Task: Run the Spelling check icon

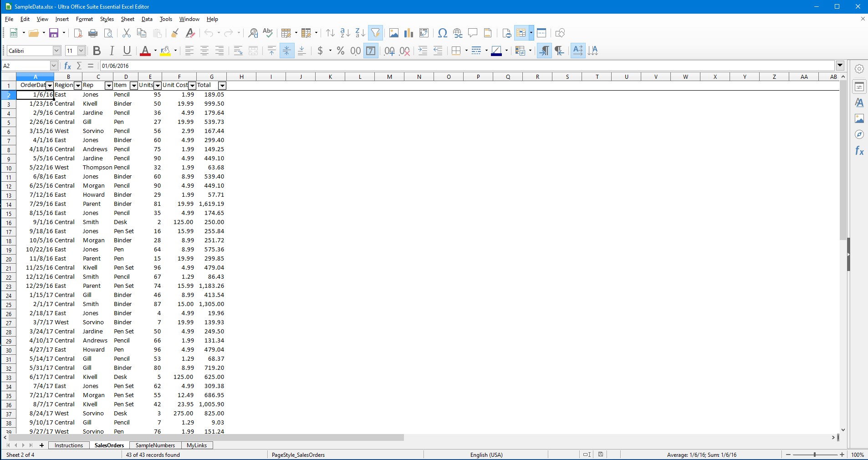Action: coord(268,33)
